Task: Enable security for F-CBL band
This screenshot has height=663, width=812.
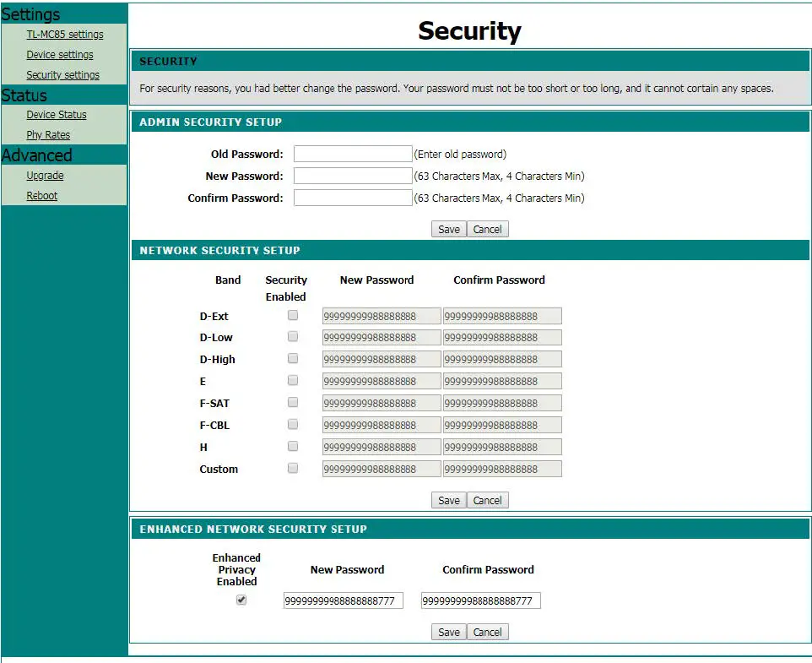Action: (293, 424)
